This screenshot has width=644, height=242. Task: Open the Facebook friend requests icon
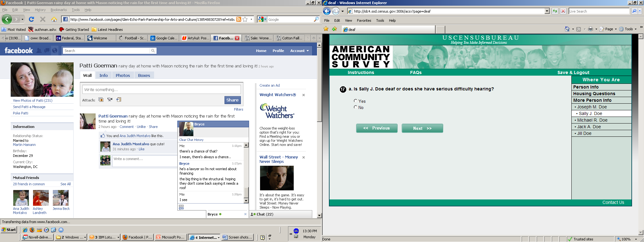(x=39, y=50)
